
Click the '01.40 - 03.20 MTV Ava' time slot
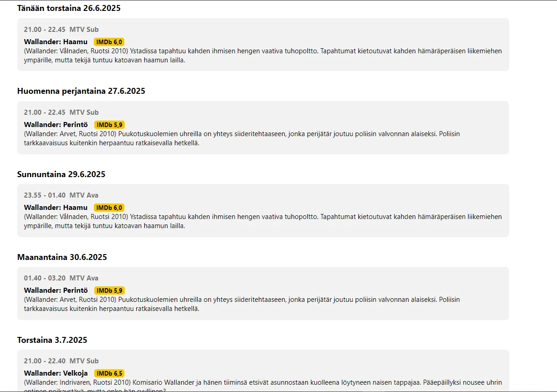61,278
